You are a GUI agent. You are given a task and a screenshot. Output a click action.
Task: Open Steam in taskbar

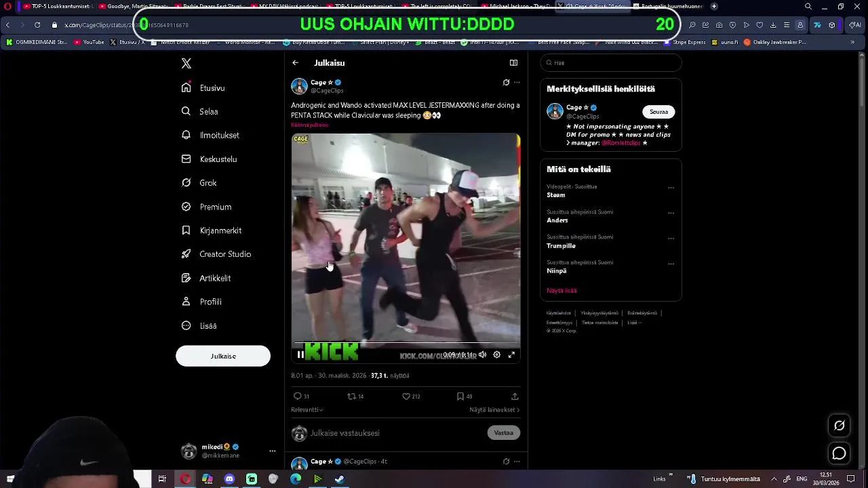click(340, 479)
